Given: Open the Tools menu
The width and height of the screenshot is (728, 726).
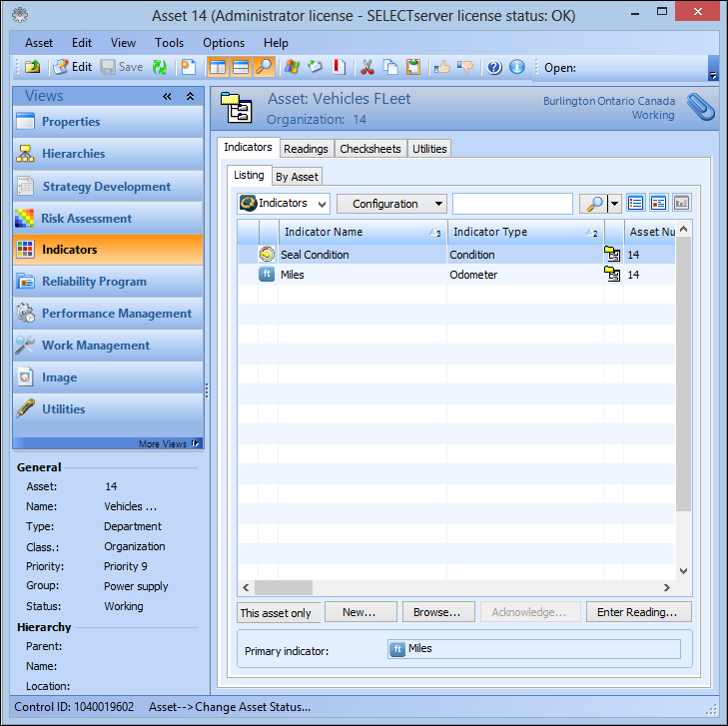Looking at the screenshot, I should [x=169, y=43].
